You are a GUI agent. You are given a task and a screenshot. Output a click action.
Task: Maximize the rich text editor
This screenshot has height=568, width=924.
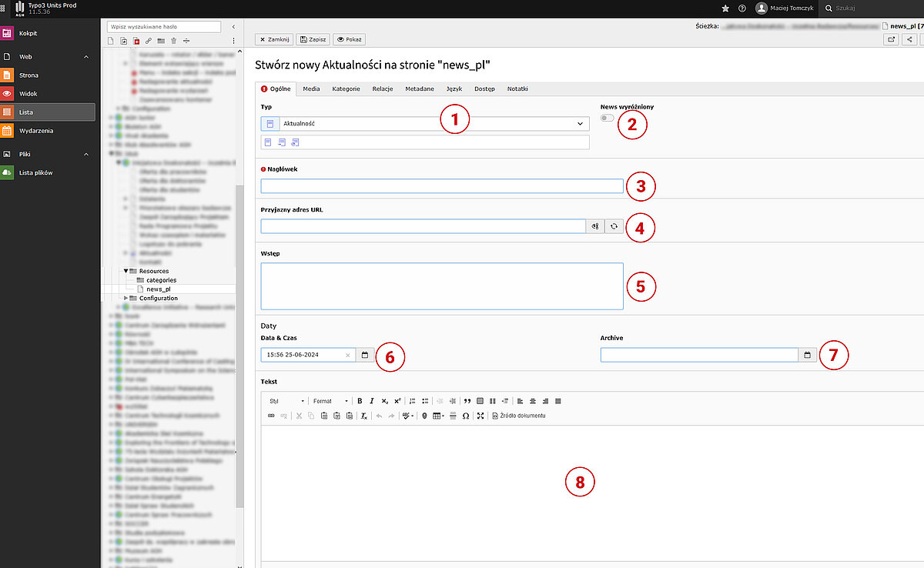[480, 416]
